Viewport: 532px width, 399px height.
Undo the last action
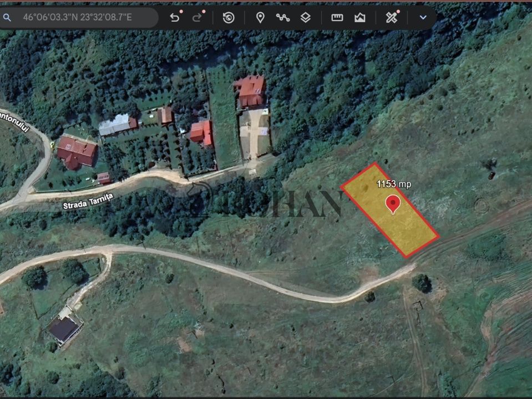tap(175, 17)
